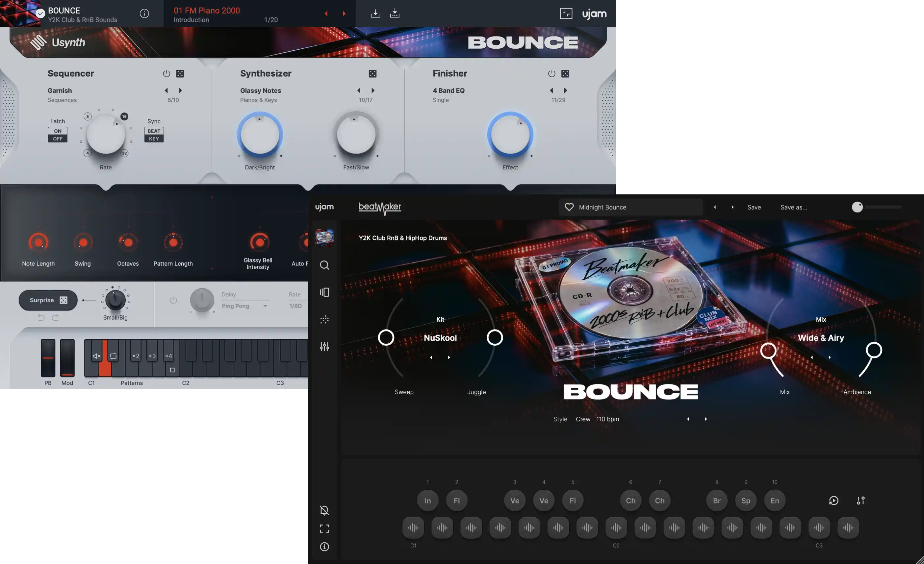Randomize the Synthesizer with dice icon
Screen dimensions: 924x564
tap(372, 74)
